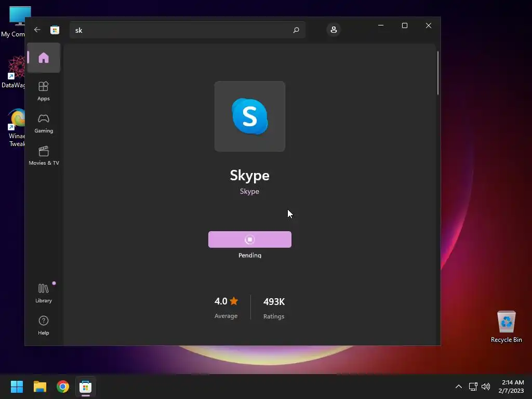Open the Apps section
The image size is (532, 399).
click(x=44, y=91)
